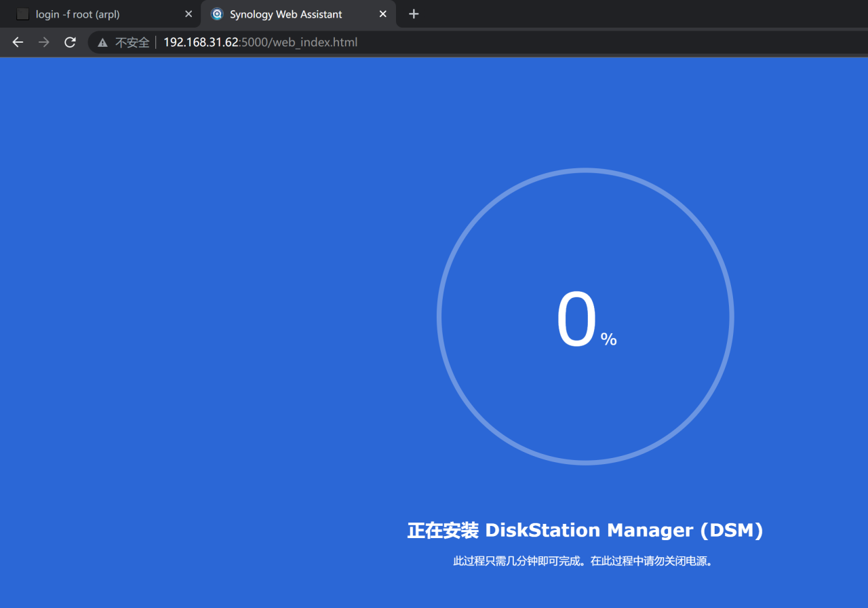Click the grayed-out forward navigation arrow

43,42
